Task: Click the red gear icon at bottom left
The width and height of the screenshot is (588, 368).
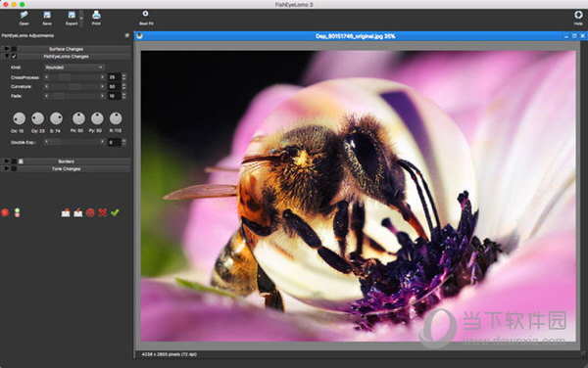Action: pyautogui.click(x=5, y=212)
